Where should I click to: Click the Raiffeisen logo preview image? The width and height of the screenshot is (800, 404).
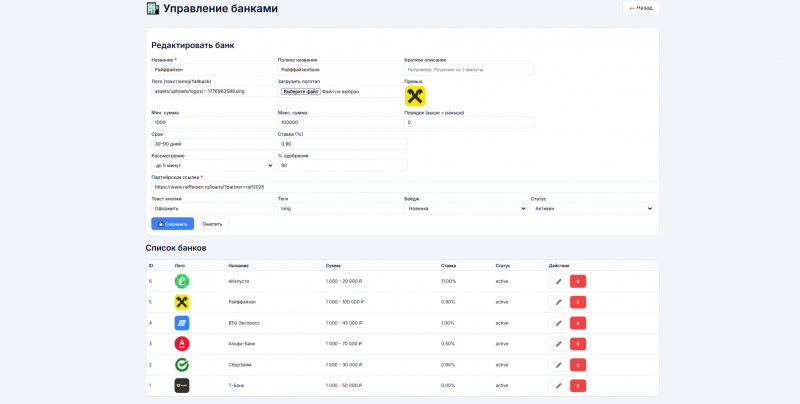(415, 96)
